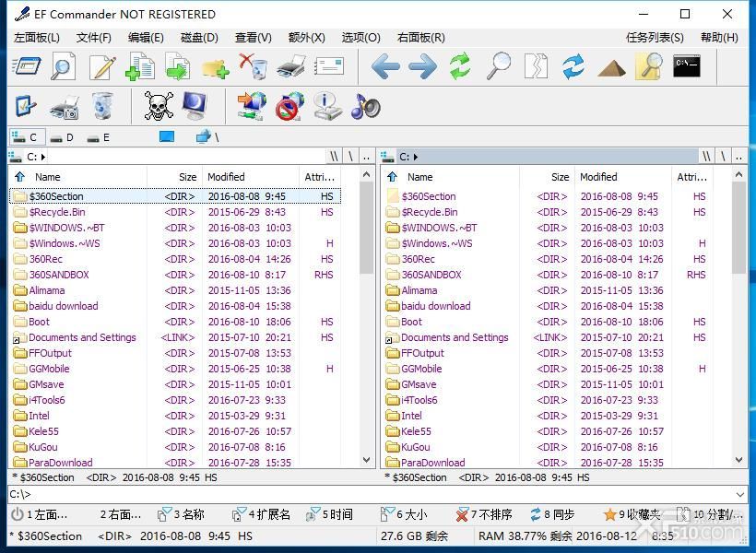
Task: Click the desktop monitor icon in drive bar
Action: [167, 137]
